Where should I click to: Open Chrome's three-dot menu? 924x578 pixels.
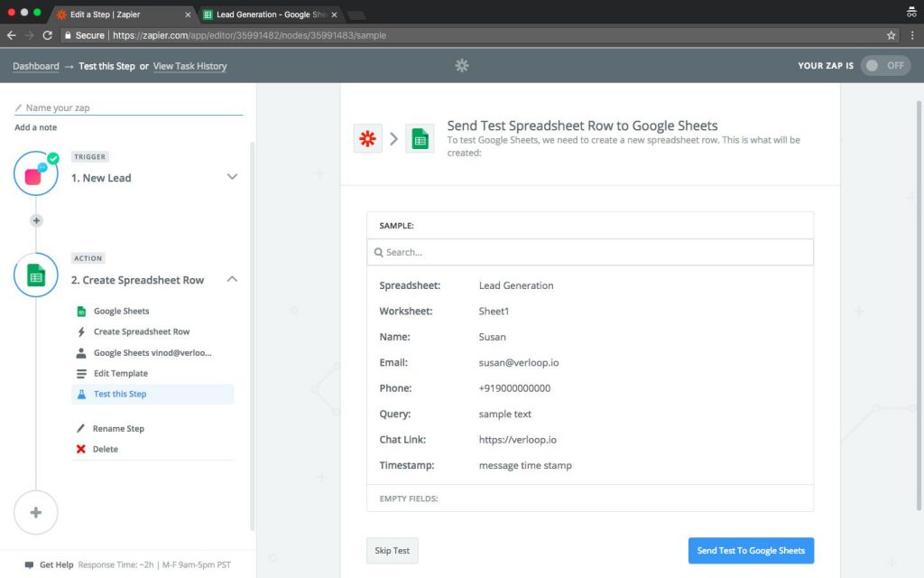[912, 35]
